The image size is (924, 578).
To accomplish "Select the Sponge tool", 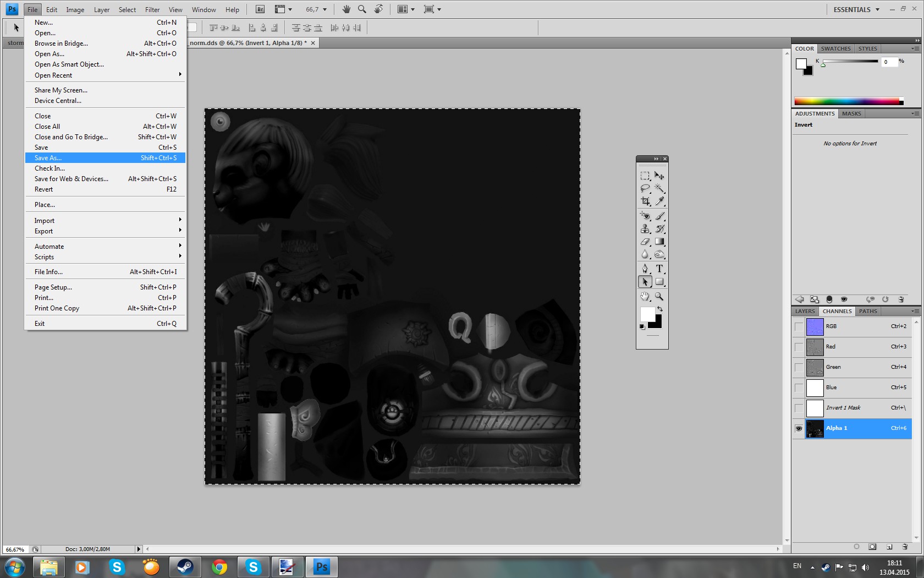I will 659,254.
